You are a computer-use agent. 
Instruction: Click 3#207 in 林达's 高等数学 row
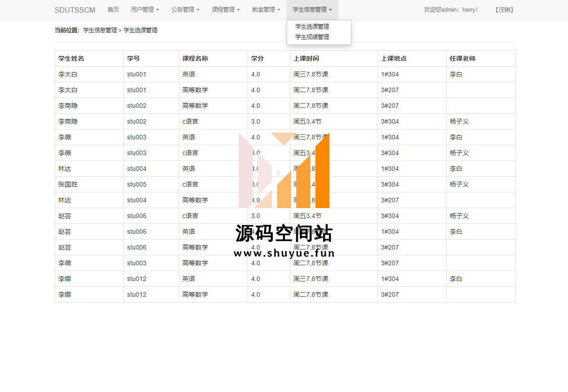pyautogui.click(x=390, y=200)
